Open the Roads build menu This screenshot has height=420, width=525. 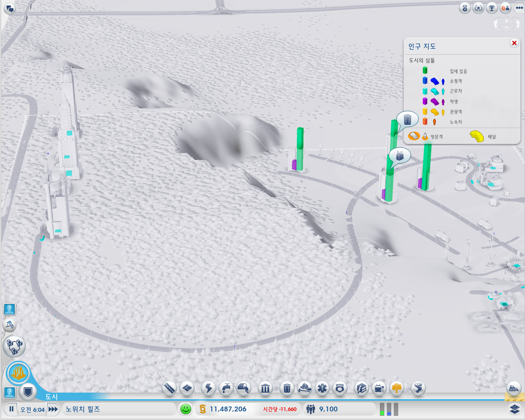(169, 389)
